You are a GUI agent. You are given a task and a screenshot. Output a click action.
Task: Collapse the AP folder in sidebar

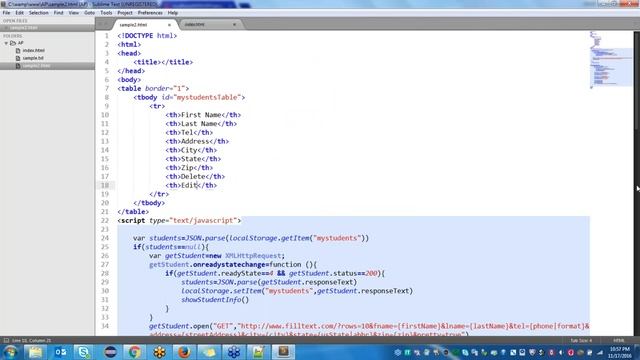6,43
